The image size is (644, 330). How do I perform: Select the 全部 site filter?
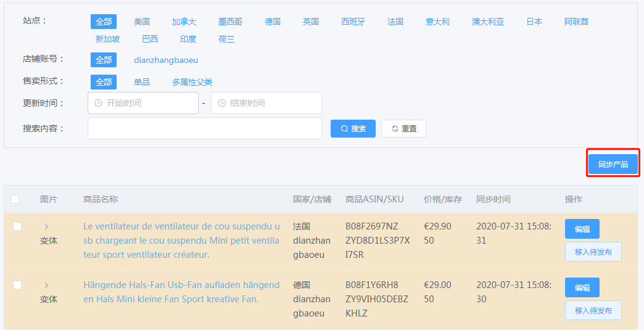(104, 22)
